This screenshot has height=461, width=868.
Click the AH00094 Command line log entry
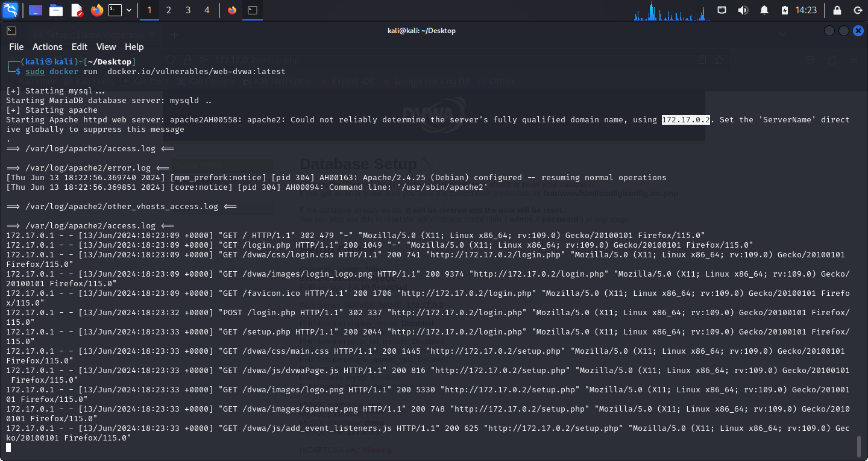click(x=247, y=187)
